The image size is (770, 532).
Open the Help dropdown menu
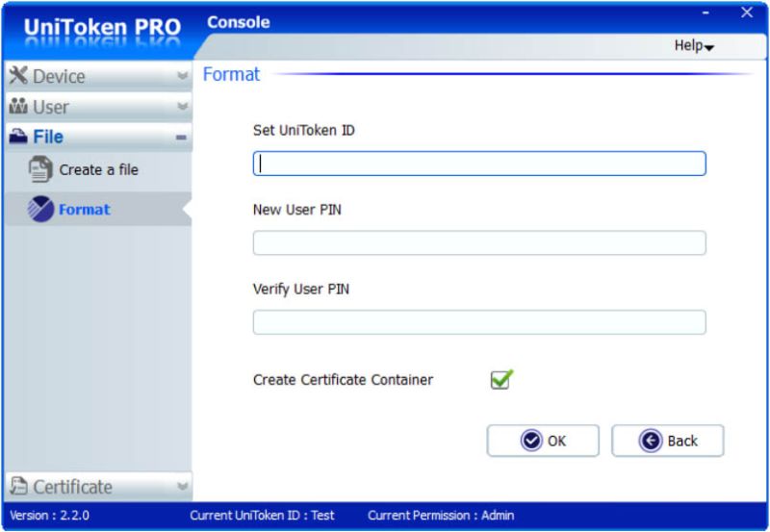click(x=694, y=45)
